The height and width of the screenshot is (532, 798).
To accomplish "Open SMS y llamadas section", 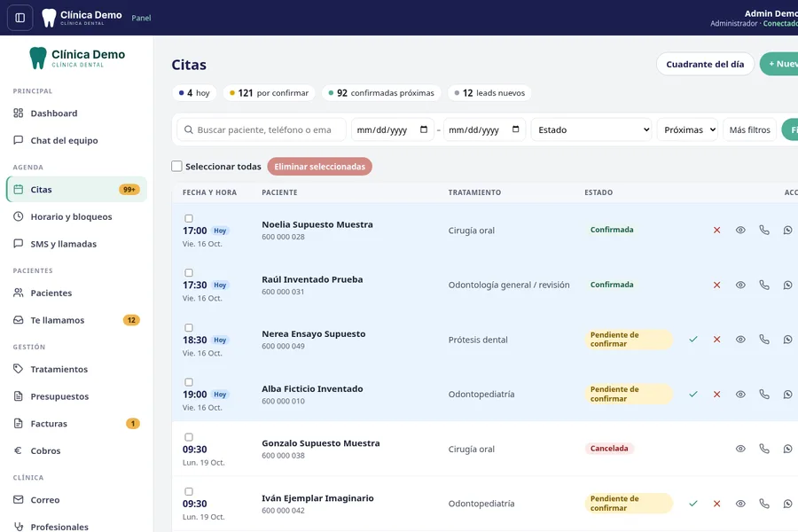I will pos(76,244).
